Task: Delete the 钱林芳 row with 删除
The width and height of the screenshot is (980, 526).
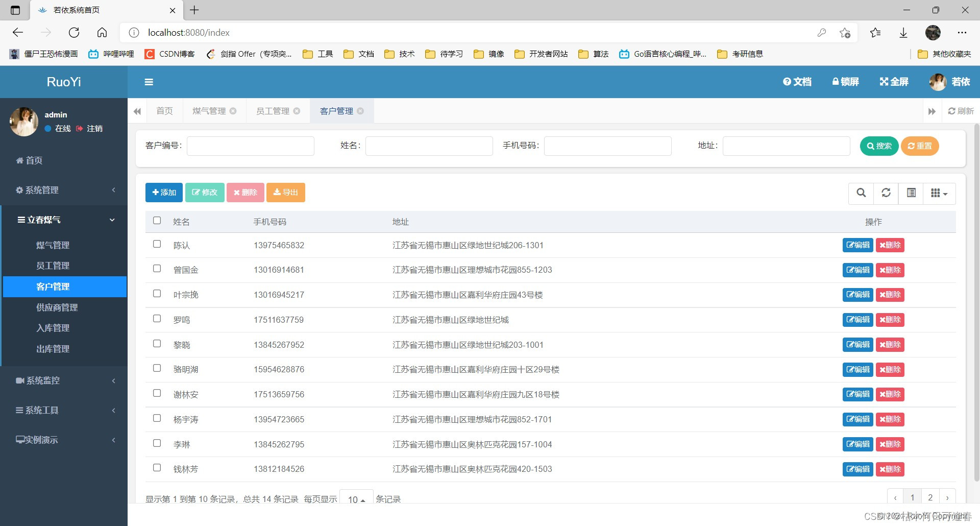Action: [890, 469]
